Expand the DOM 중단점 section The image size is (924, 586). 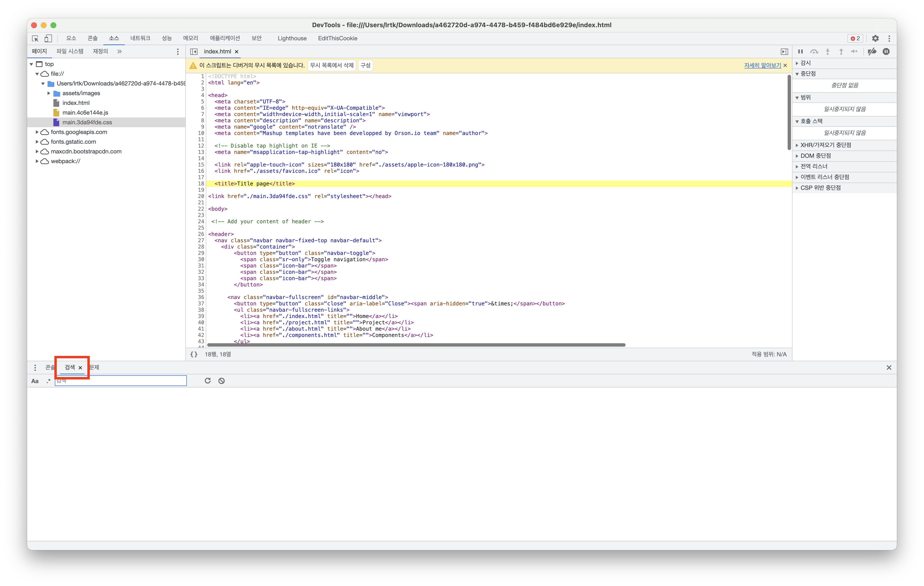pyautogui.click(x=815, y=156)
